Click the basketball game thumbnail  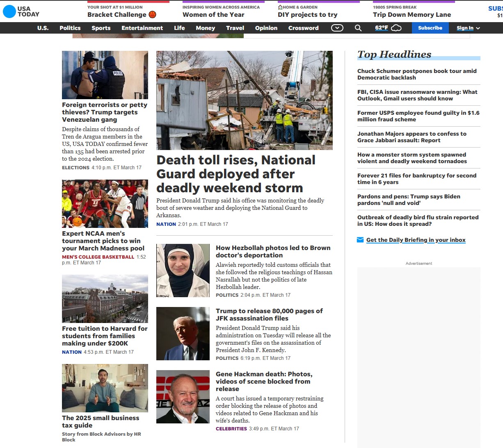[105, 204]
